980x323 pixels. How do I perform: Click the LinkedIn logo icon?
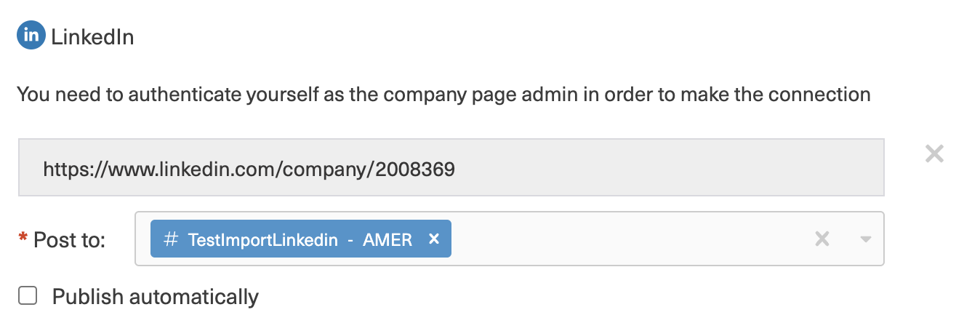(31, 36)
